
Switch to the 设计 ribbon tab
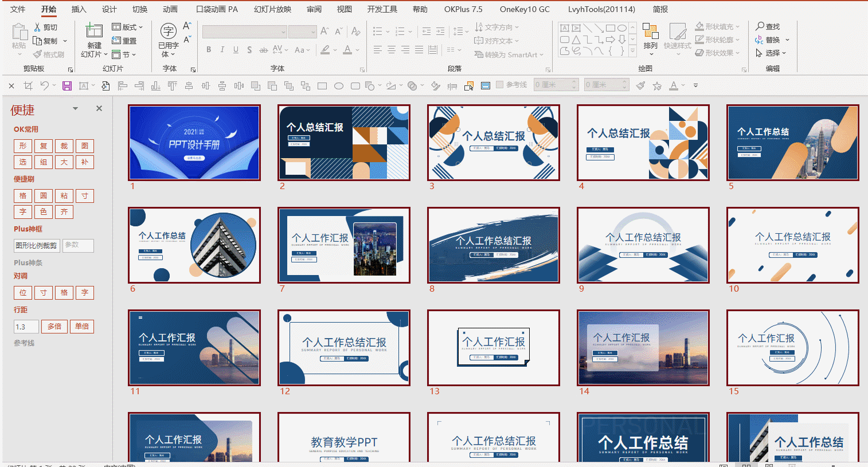point(109,9)
